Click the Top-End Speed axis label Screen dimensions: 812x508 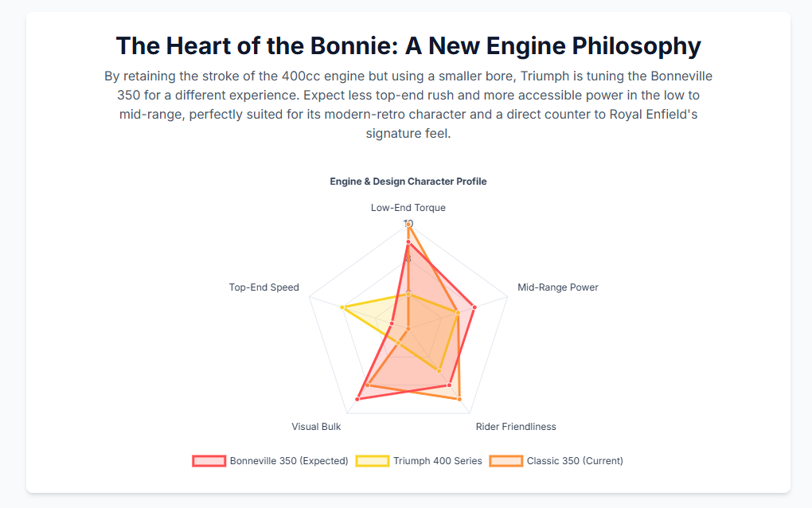point(264,287)
